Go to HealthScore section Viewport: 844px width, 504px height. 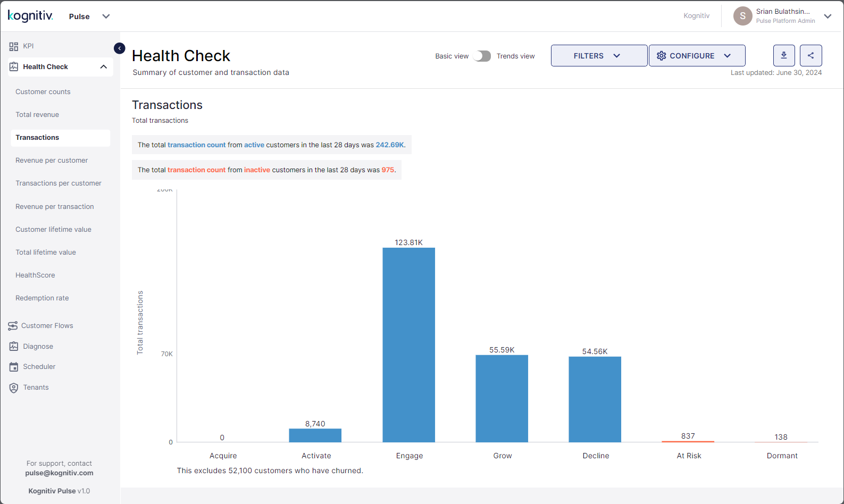click(35, 275)
